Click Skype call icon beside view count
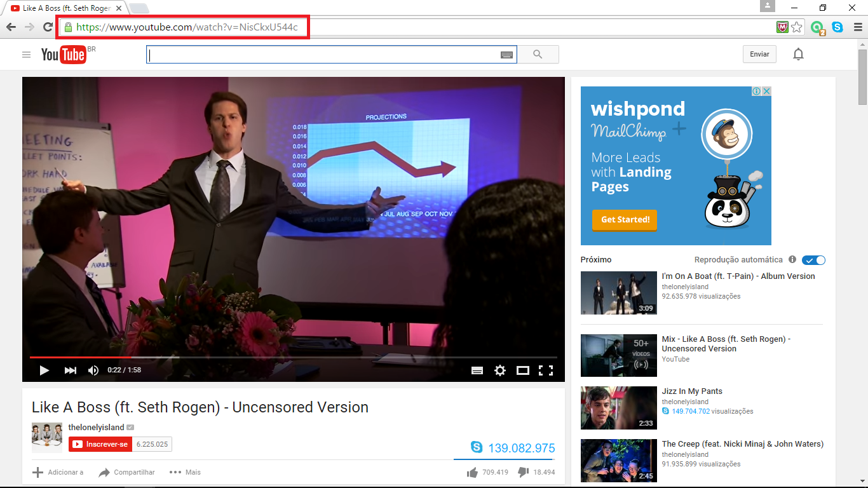Viewport: 868px width, 488px height. (477, 447)
